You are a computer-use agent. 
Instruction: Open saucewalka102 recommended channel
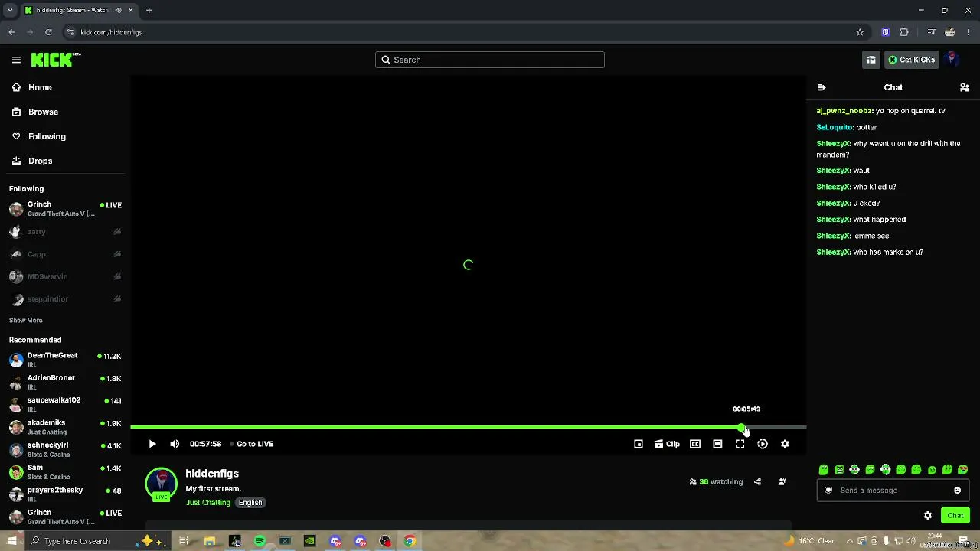(64, 404)
